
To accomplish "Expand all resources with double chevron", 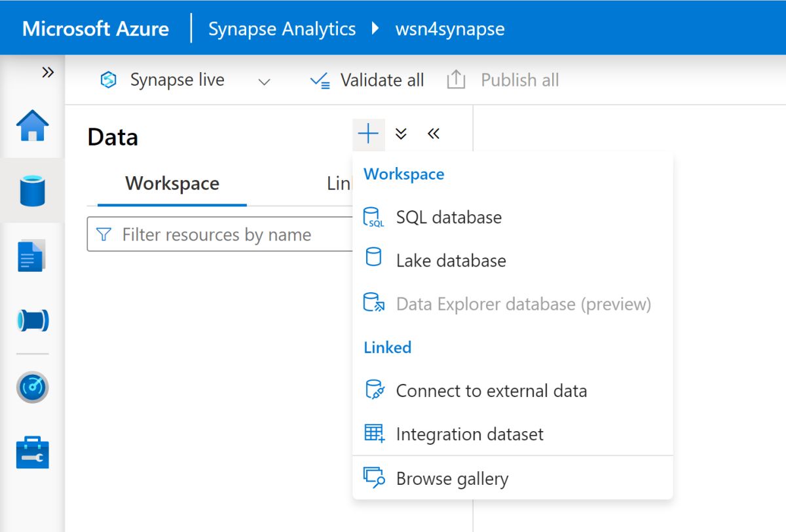I will pyautogui.click(x=402, y=134).
